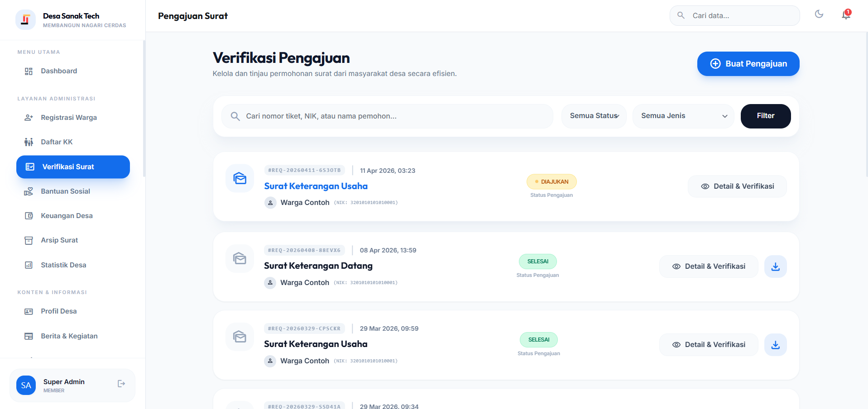This screenshot has height=409, width=868.
Task: Toggle dark mode with moon icon
Action: pos(819,14)
